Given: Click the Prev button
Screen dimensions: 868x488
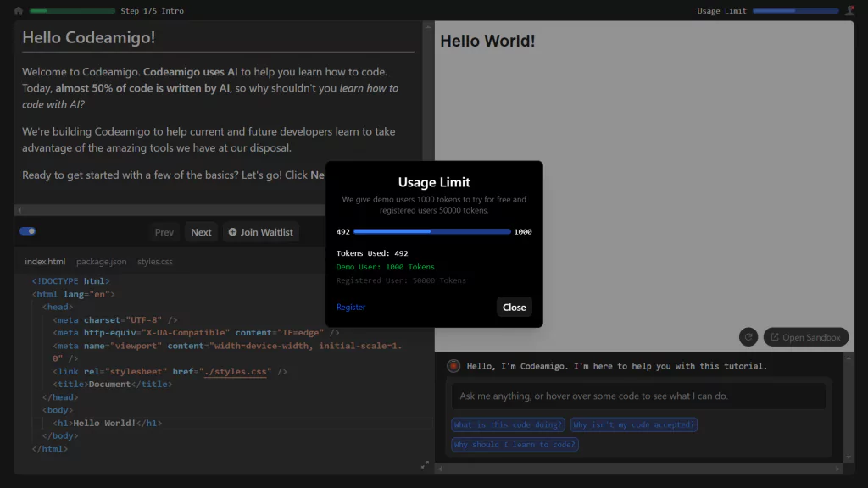Looking at the screenshot, I should coord(164,232).
